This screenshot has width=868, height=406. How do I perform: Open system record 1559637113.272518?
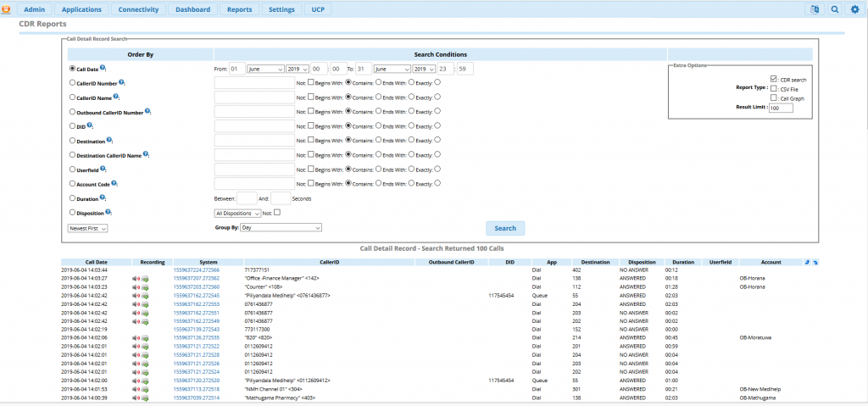(197, 389)
